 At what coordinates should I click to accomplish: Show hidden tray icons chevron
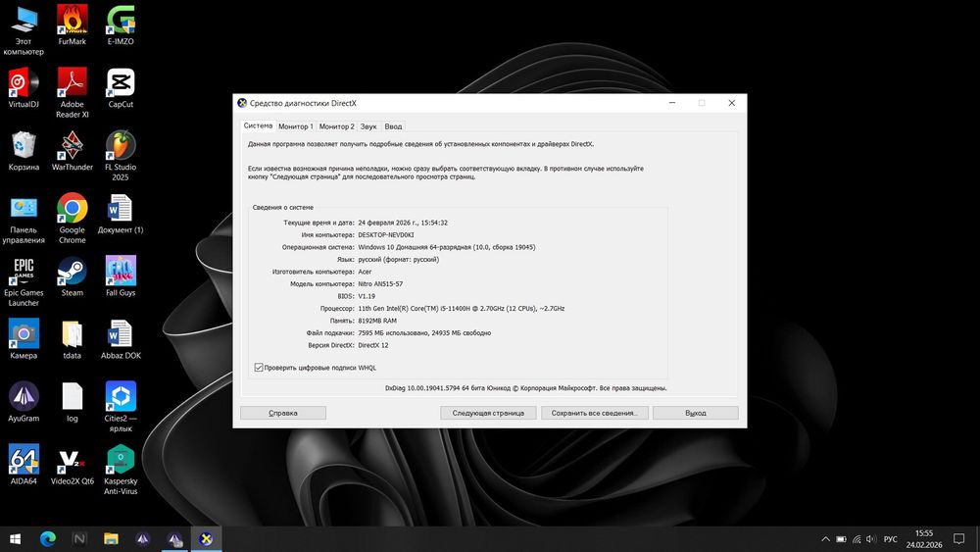point(825,539)
